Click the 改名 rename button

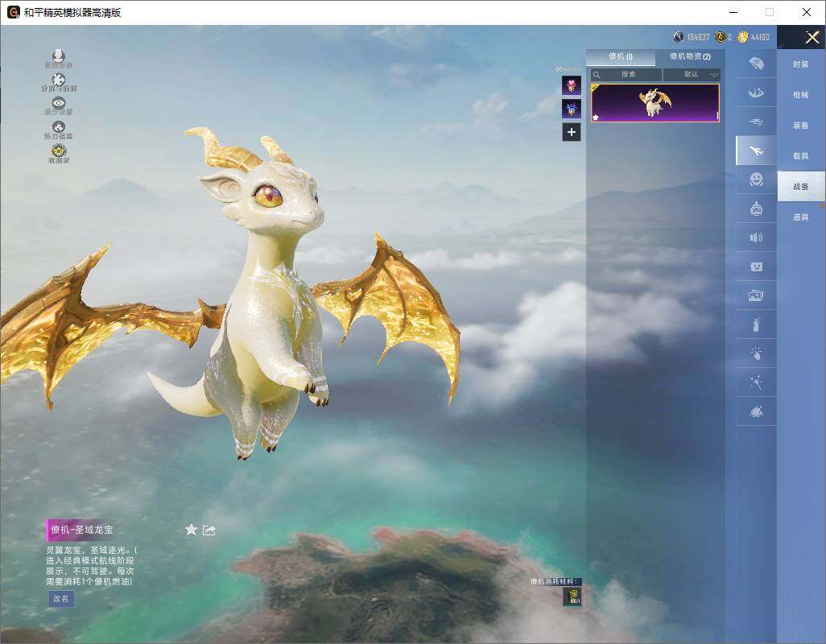(x=60, y=599)
